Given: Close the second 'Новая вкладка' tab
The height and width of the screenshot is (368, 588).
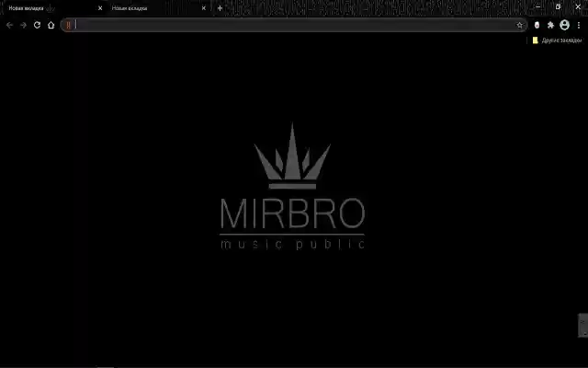Looking at the screenshot, I should [204, 8].
